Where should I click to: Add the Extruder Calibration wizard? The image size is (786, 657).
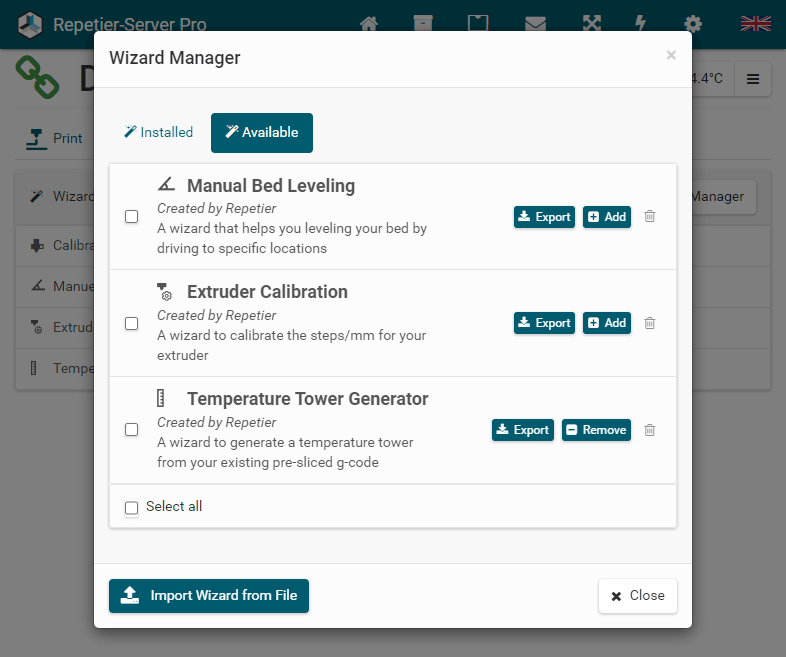607,323
